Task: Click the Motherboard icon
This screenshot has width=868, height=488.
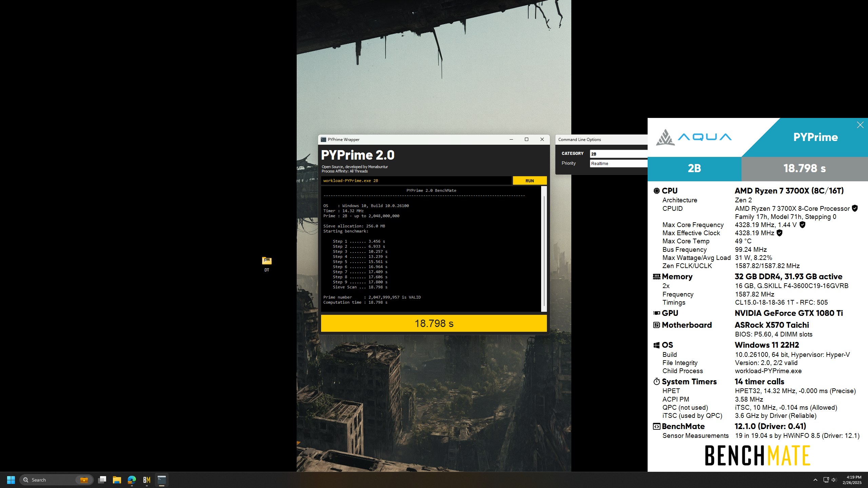Action: tap(657, 325)
